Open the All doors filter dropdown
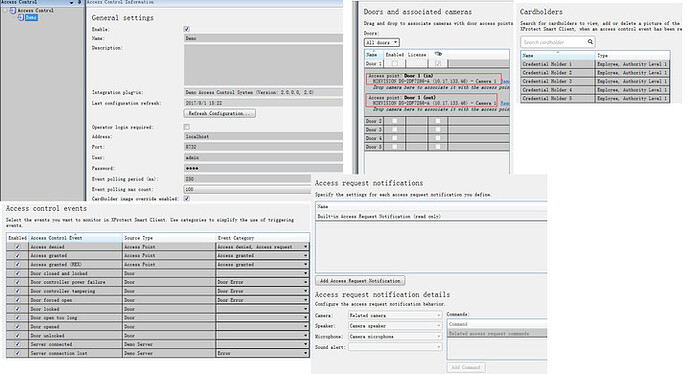 [x=382, y=43]
